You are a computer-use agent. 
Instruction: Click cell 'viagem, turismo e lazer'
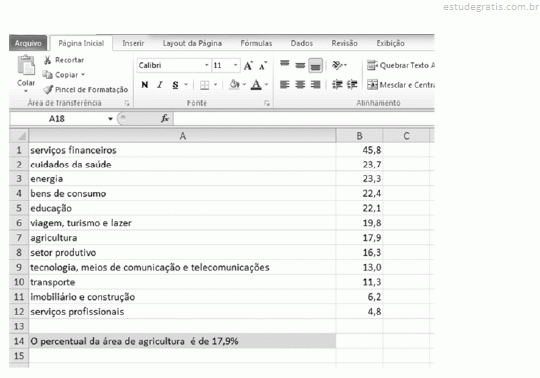(x=183, y=223)
